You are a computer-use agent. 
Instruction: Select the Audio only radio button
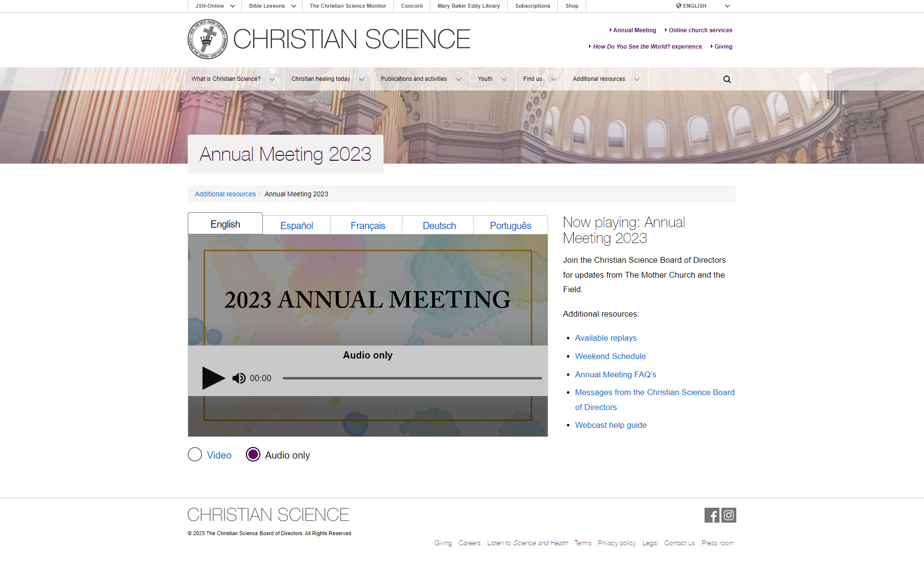[253, 455]
